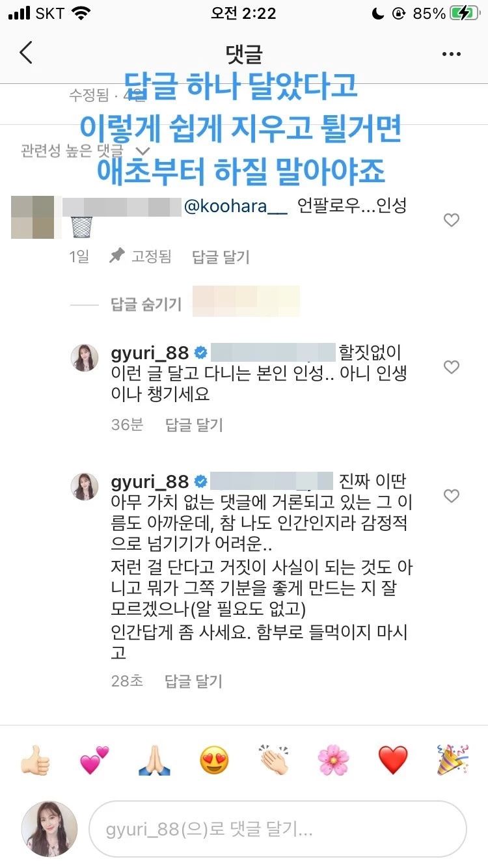Screen dimensions: 488x868
Task: Insert the cherry blossom emoji
Action: (333, 760)
